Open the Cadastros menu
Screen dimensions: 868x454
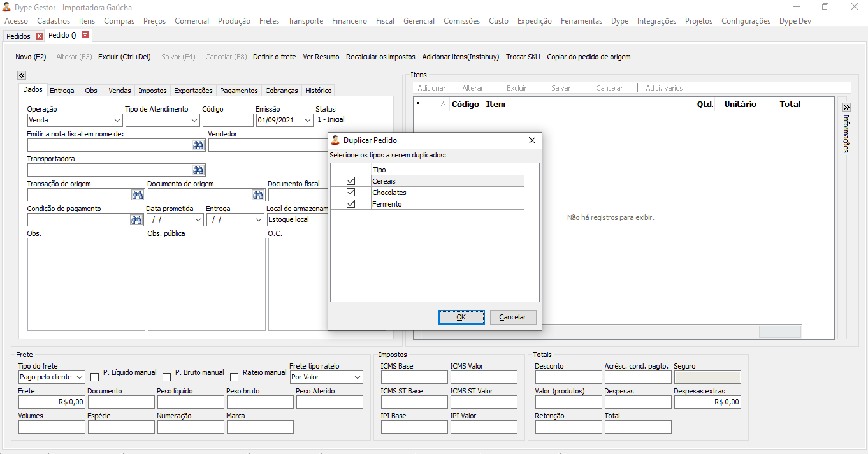54,21
